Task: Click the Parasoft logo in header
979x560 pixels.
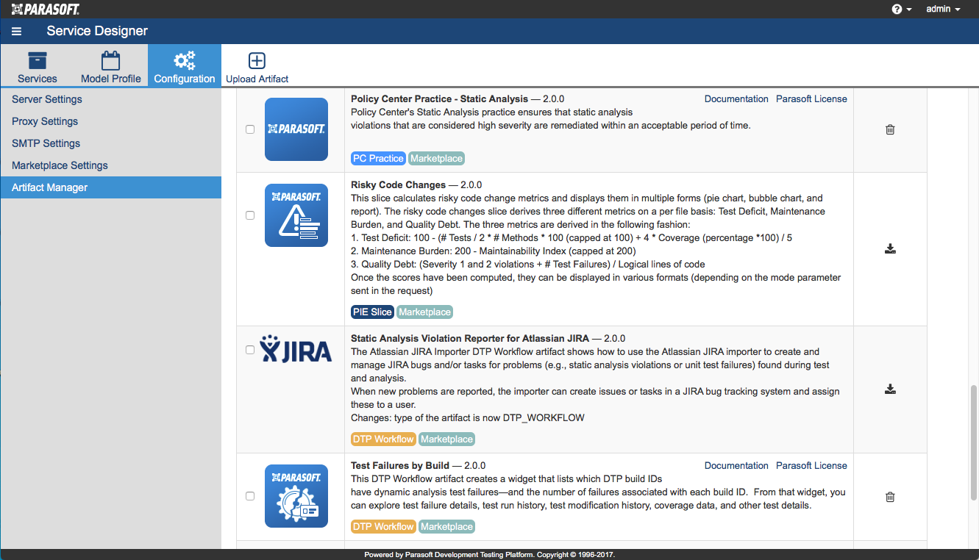Action: coord(46,9)
